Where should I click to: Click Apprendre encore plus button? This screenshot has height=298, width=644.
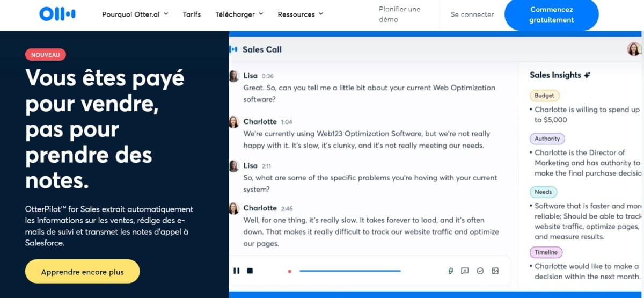(82, 272)
